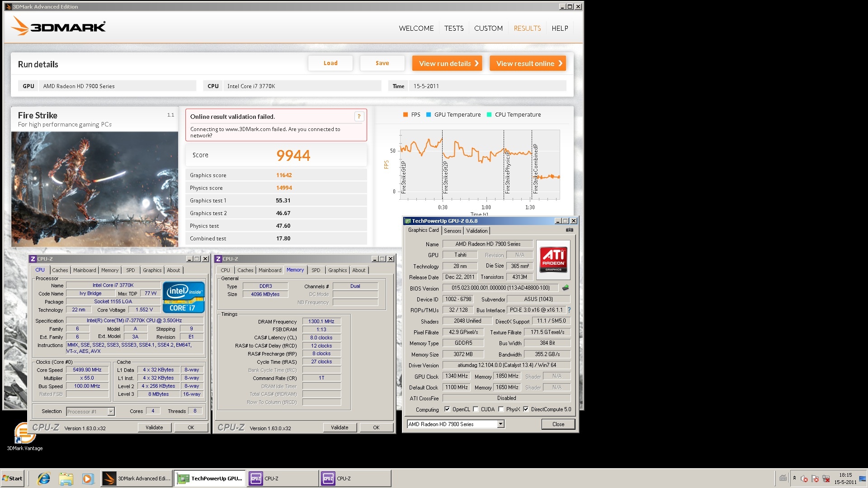Screen dimensions: 868x488
Task: Show hidden system tray icons arrow
Action: (794, 478)
